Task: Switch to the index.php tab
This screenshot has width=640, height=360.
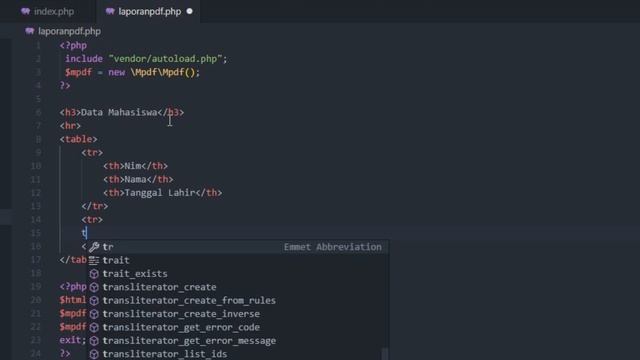Action: [48, 11]
